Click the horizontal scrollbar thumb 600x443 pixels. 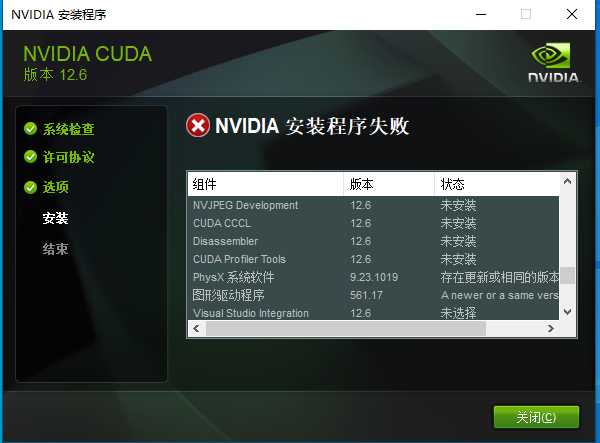coord(346,329)
